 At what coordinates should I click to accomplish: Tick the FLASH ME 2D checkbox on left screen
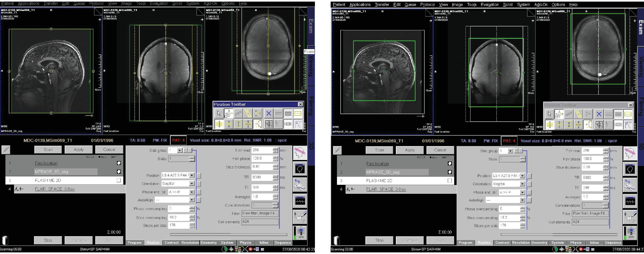119,180
